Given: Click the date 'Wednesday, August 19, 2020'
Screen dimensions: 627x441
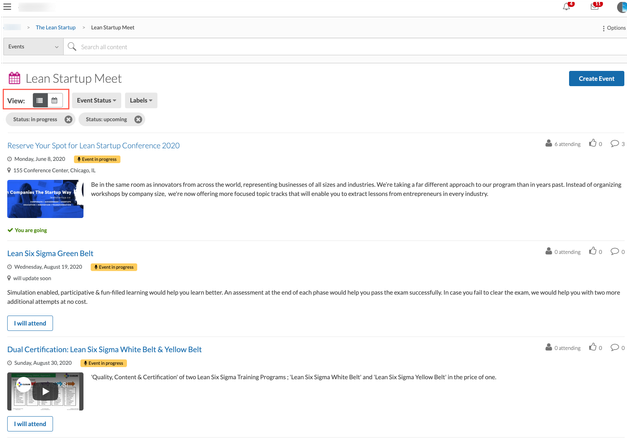Looking at the screenshot, I should 48,267.
